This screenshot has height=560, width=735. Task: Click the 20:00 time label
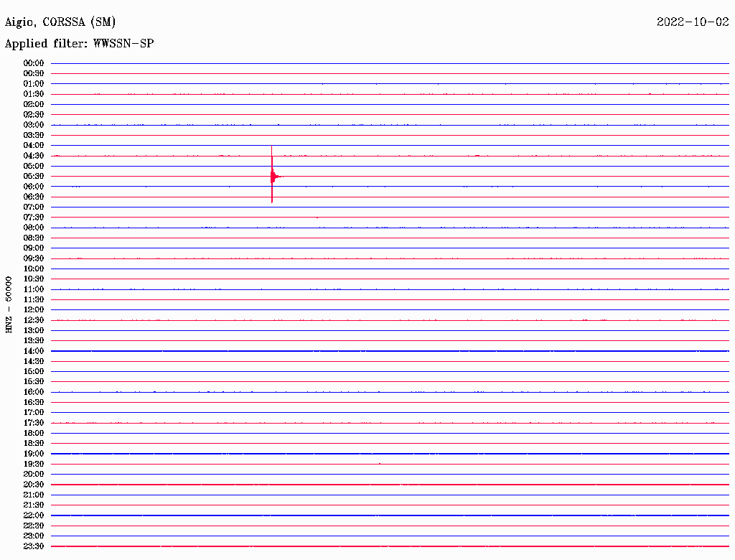click(x=34, y=474)
